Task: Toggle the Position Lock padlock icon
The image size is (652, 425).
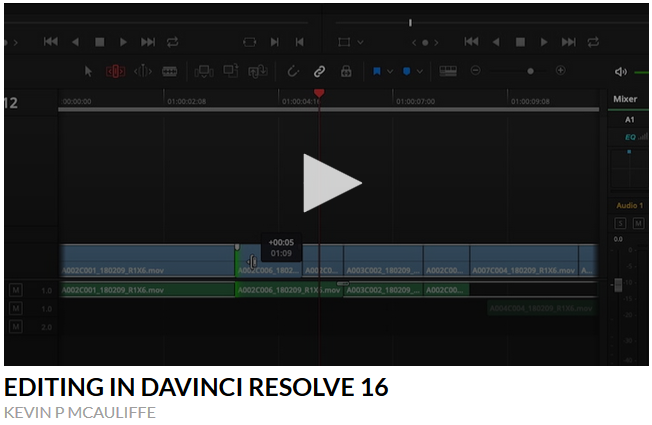Action: 346,72
